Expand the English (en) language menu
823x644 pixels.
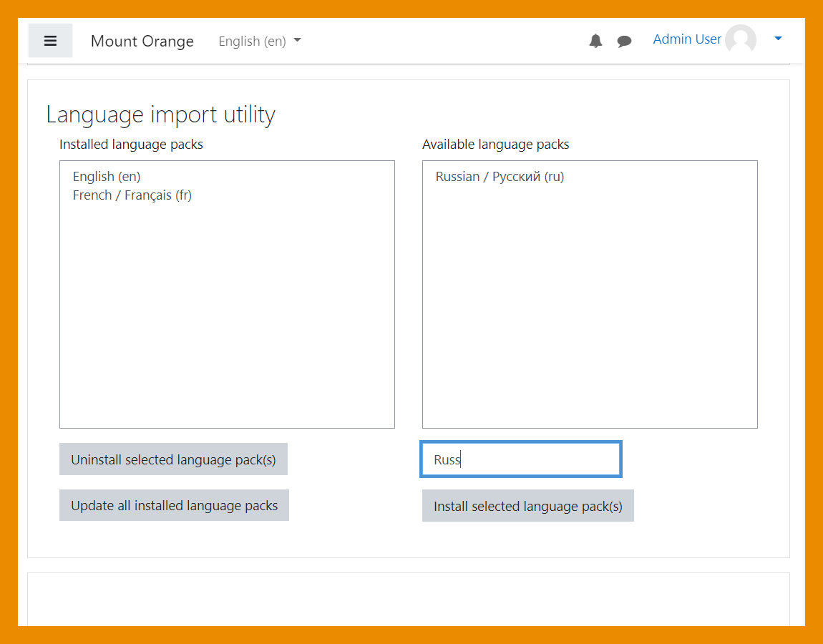(x=259, y=41)
